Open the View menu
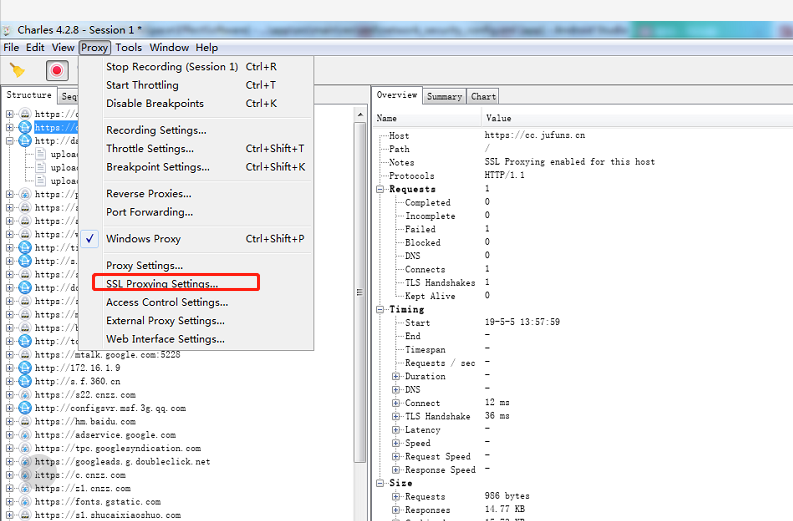 coord(63,48)
